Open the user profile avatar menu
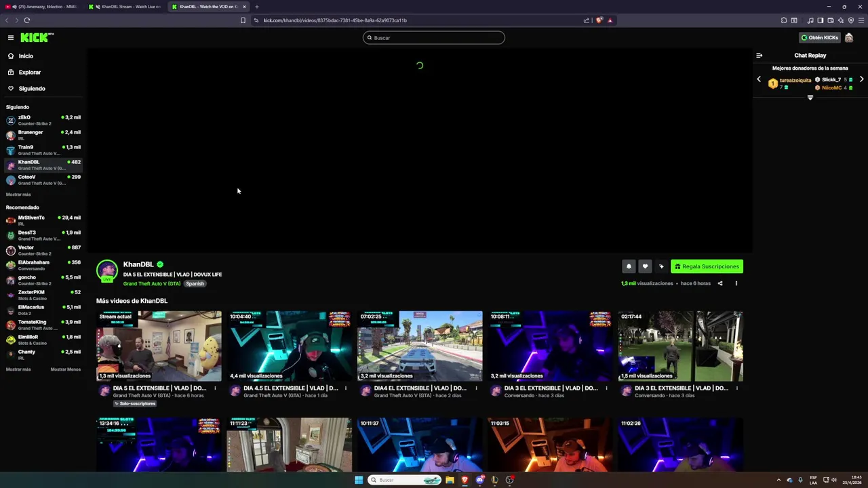 849,38
